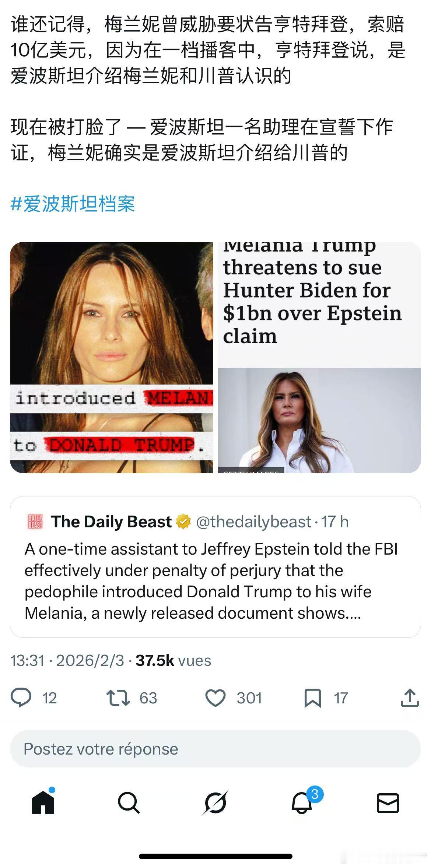Tap the 13:31 · 2026/2/3 timestamp
The height and width of the screenshot is (868, 431).
[x=67, y=661]
